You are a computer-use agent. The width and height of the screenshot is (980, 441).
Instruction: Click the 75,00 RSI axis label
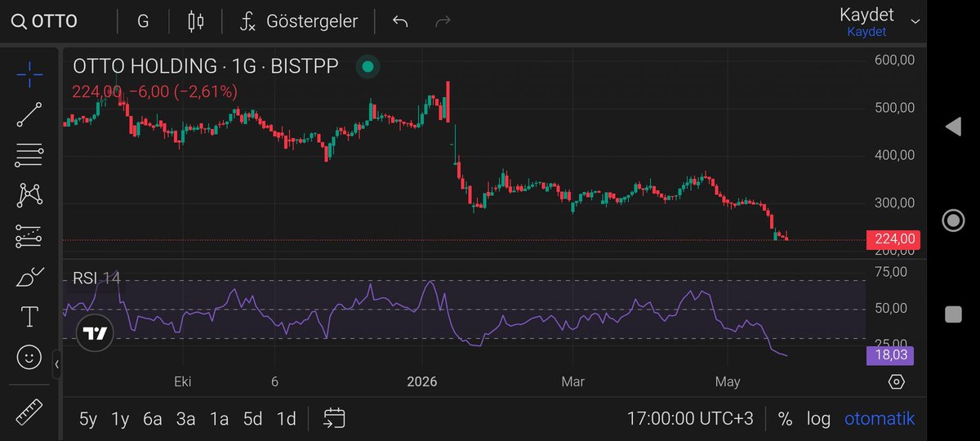point(890,272)
